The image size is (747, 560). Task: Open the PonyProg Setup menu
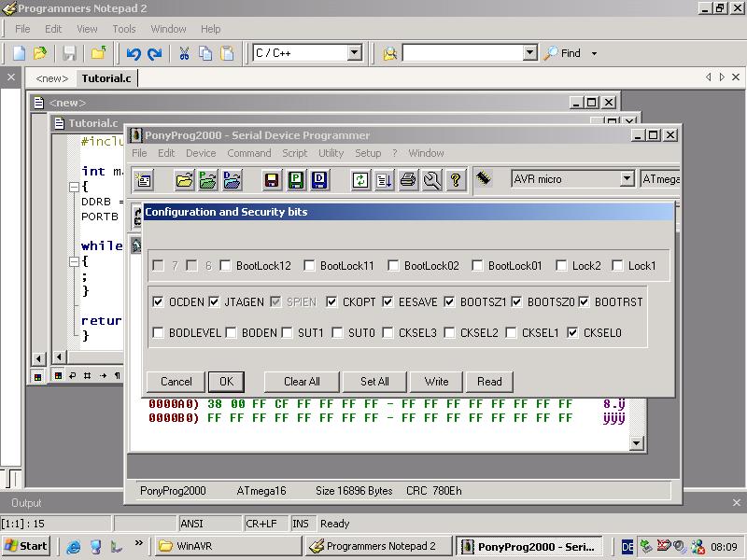(x=368, y=153)
